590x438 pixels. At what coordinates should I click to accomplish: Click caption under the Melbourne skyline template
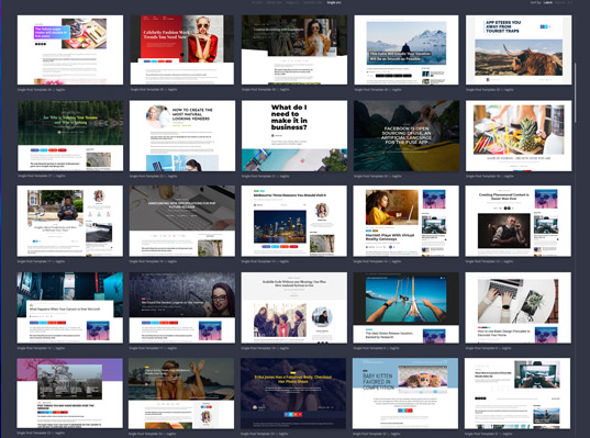click(265, 261)
